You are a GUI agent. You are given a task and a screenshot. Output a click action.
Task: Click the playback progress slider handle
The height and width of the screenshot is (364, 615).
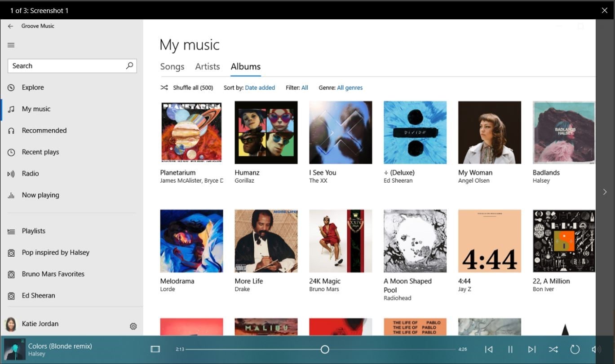point(325,349)
